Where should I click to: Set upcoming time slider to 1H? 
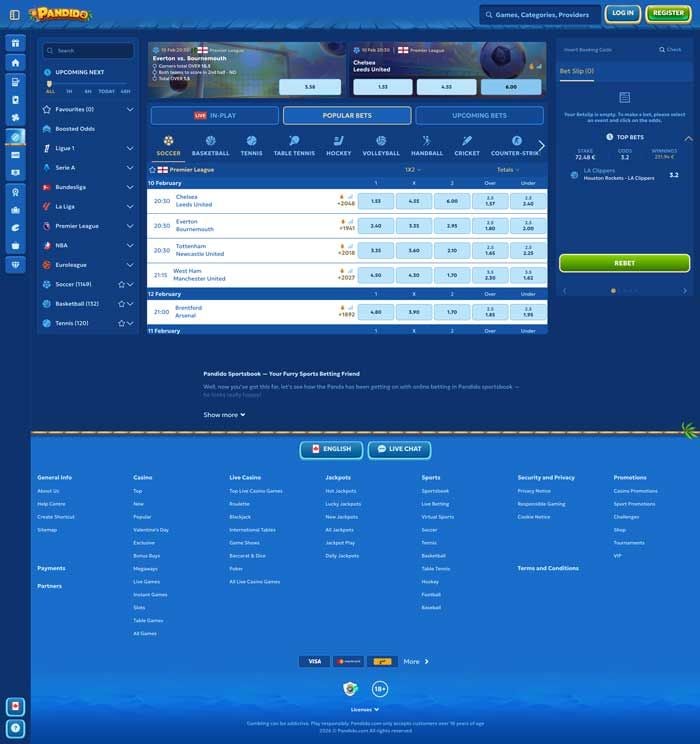coord(69,91)
